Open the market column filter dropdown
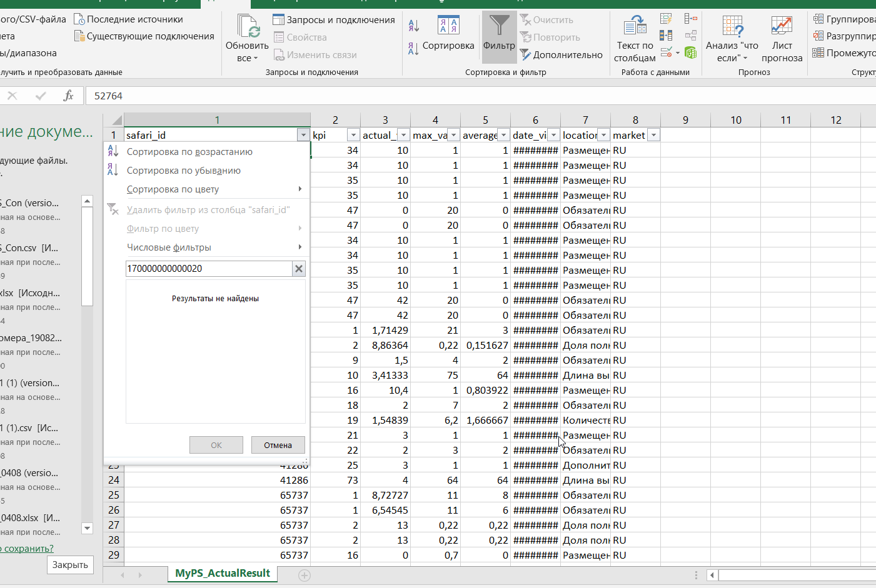This screenshot has height=588, width=876. [653, 135]
